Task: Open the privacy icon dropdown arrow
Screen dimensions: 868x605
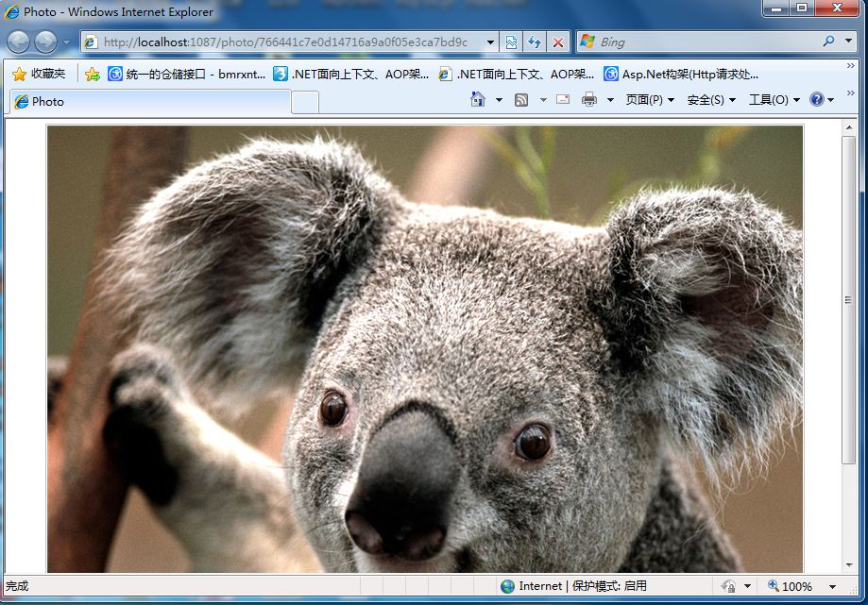Action: (x=747, y=586)
